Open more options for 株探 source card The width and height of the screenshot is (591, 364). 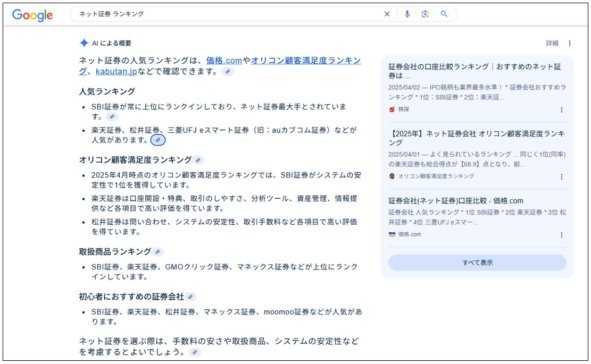click(561, 109)
